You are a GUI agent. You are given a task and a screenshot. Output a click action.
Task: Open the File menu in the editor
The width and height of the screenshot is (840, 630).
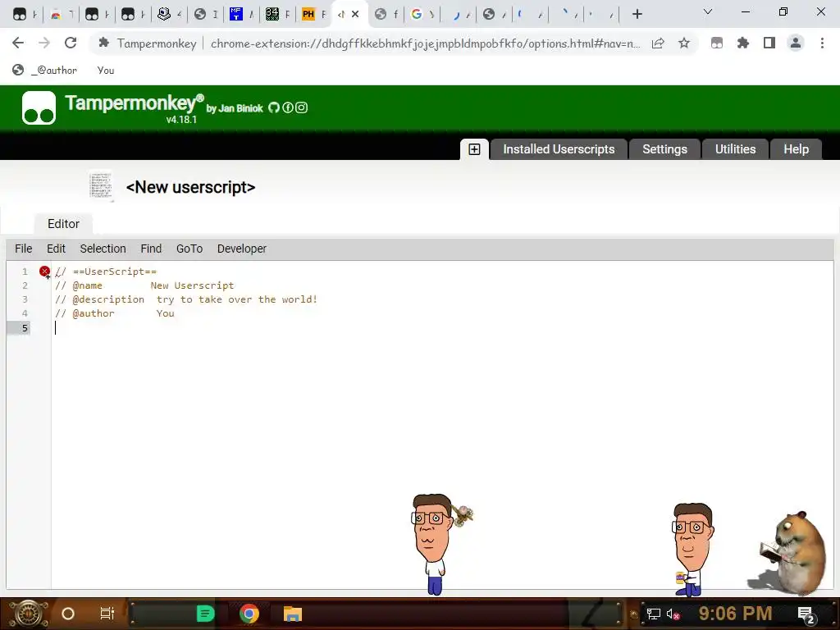(24, 249)
